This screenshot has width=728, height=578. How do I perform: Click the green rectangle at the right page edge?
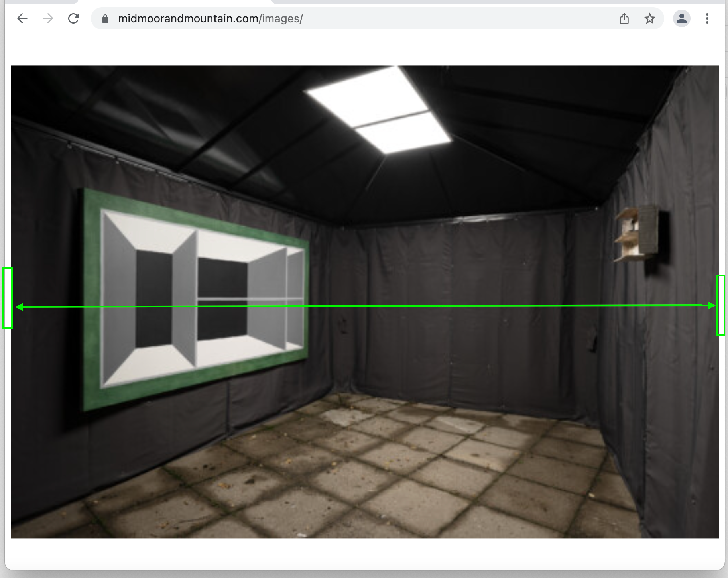point(721,305)
